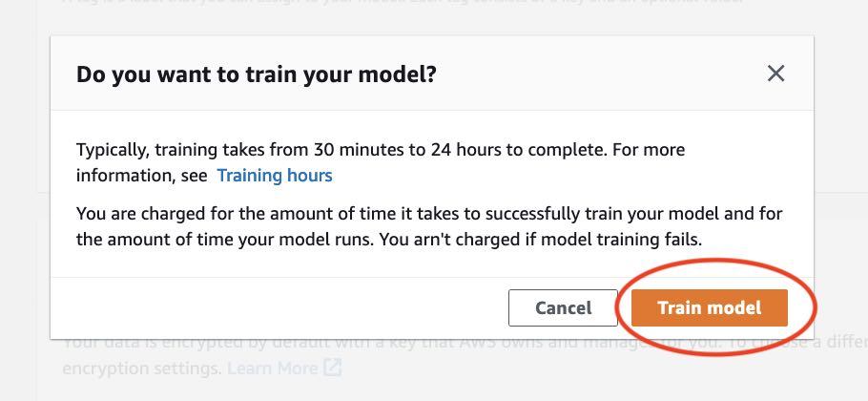868x401 pixels.
Task: Click the "Typically, training takes" sentence
Action: [x=380, y=151]
